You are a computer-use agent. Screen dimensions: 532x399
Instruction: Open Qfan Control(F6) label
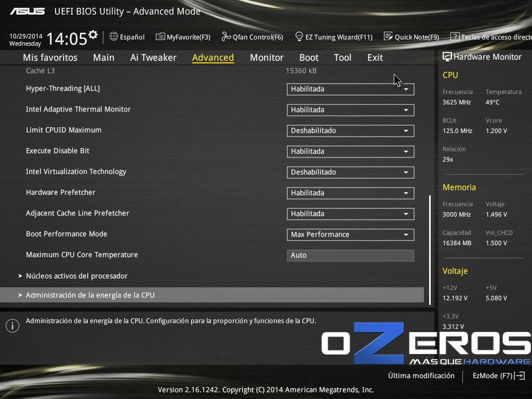(x=258, y=37)
